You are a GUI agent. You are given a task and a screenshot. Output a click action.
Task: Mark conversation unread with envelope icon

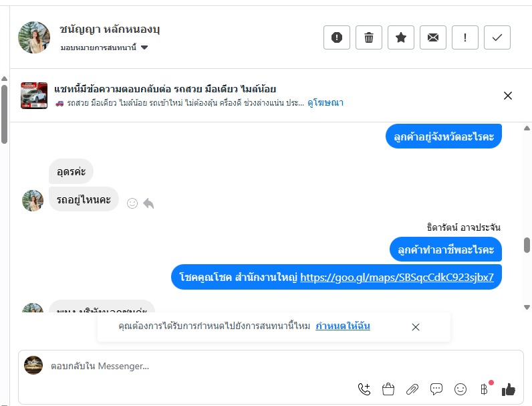coord(433,37)
